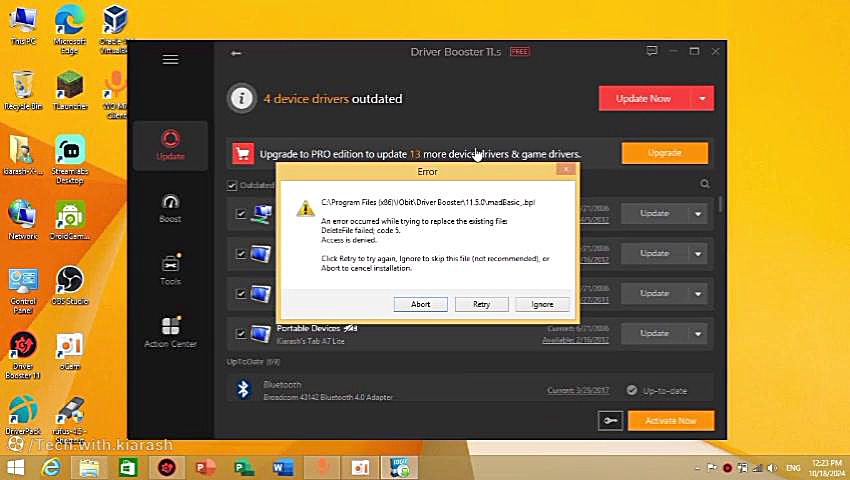Click the driver list vertical scrollbar
This screenshot has width=850, height=480.
(x=720, y=204)
